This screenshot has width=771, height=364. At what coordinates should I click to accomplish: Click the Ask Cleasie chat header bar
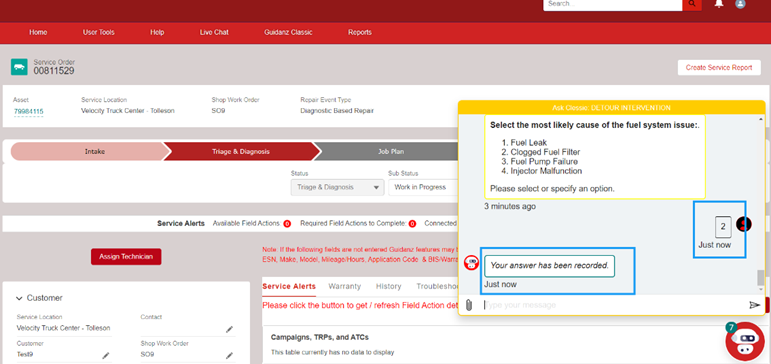612,107
